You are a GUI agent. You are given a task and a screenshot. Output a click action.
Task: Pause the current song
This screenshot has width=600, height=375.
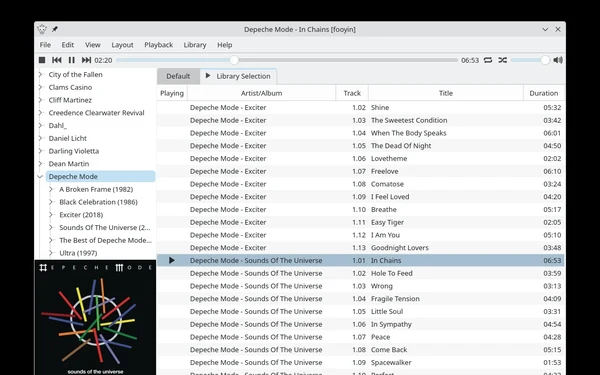[72, 60]
